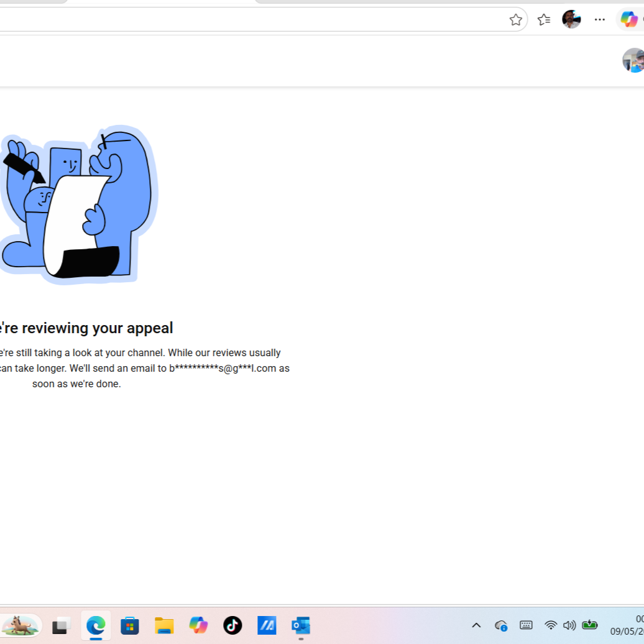Add this page to favorites star
644x644 pixels.
click(515, 20)
